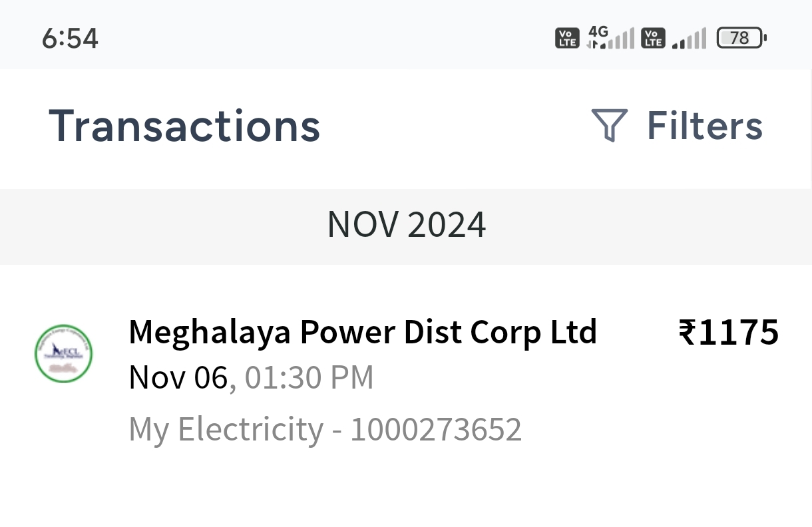Tap the Nov 06, 01:30 PM timestamp
Viewport: 812px width, 527px height.
tap(251, 378)
